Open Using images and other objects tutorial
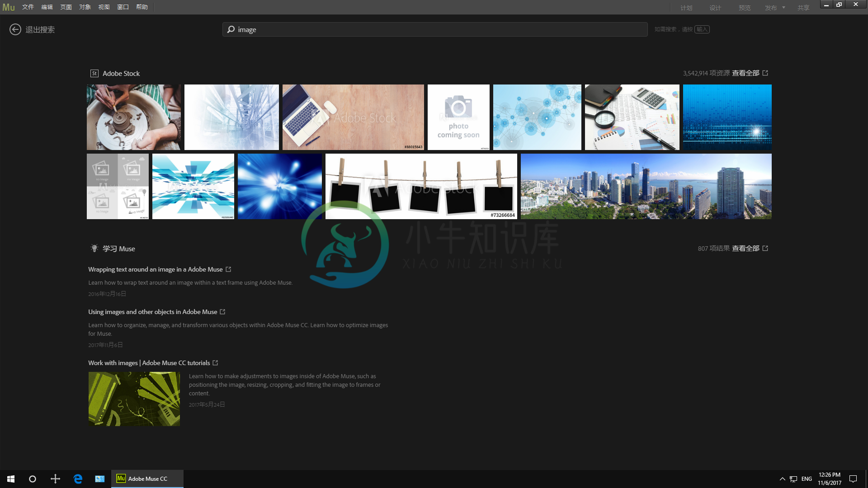 point(153,312)
